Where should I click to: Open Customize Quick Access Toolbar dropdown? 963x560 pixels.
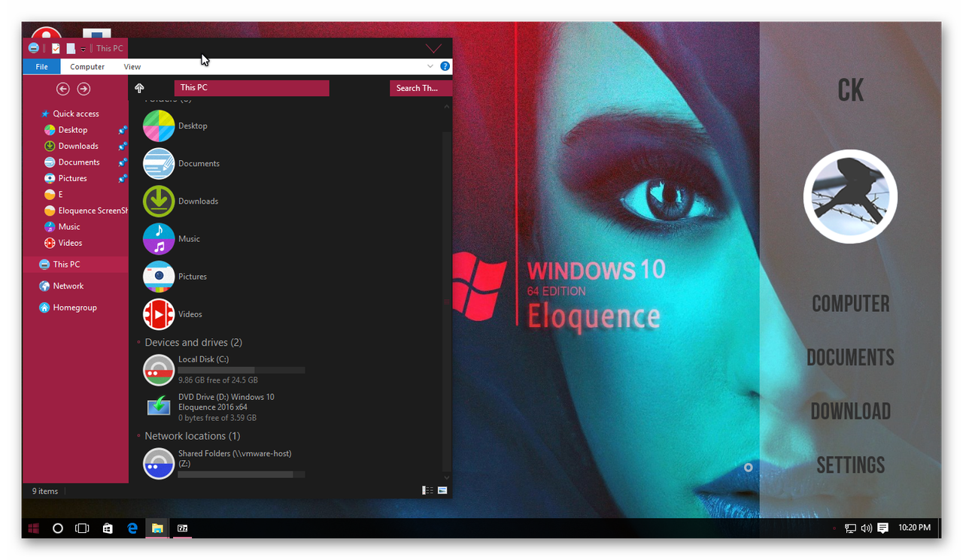point(83,49)
